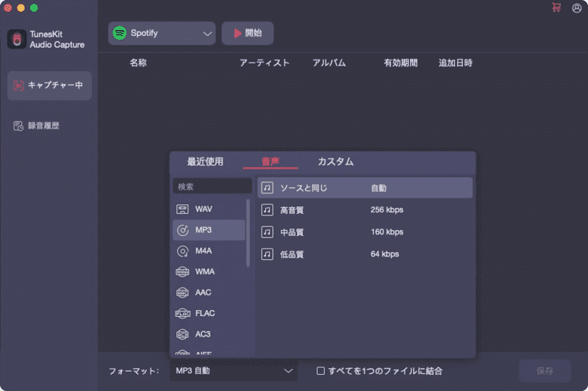This screenshot has height=391, width=588.
Task: Expand the Spotify source dropdown arrow
Action: pyautogui.click(x=207, y=34)
